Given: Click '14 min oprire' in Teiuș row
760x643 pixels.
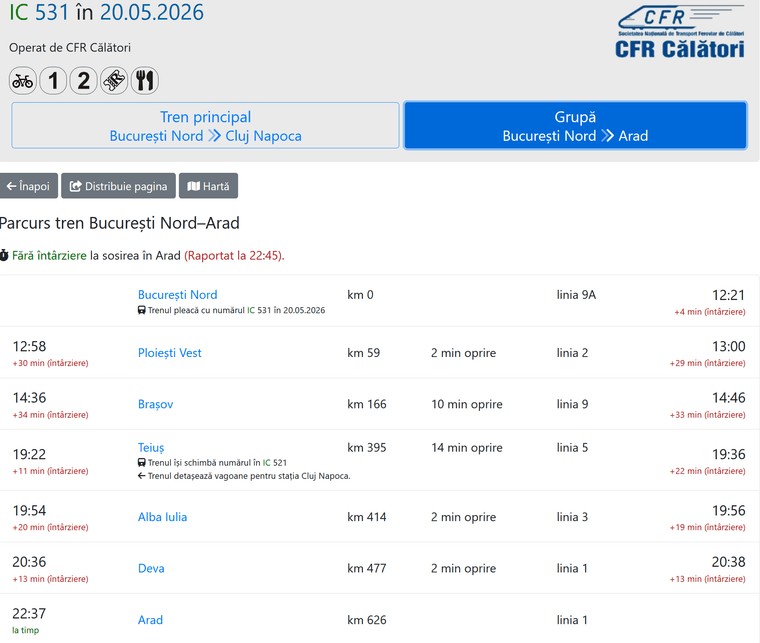Looking at the screenshot, I should click(x=467, y=448).
